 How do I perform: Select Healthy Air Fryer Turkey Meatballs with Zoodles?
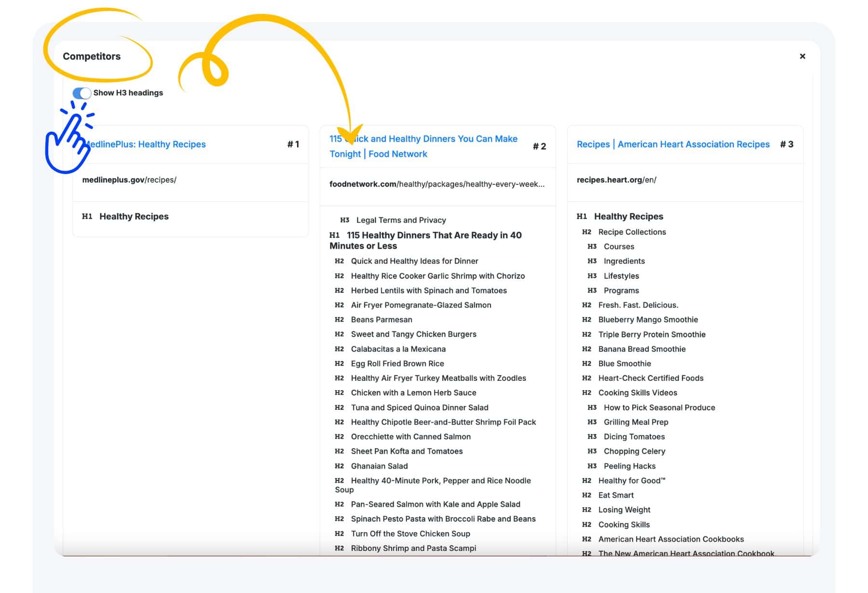[438, 378]
